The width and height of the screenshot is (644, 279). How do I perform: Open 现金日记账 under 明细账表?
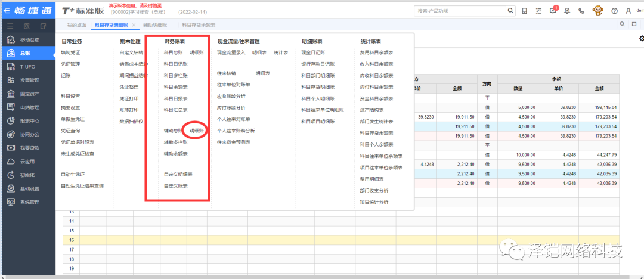(313, 52)
